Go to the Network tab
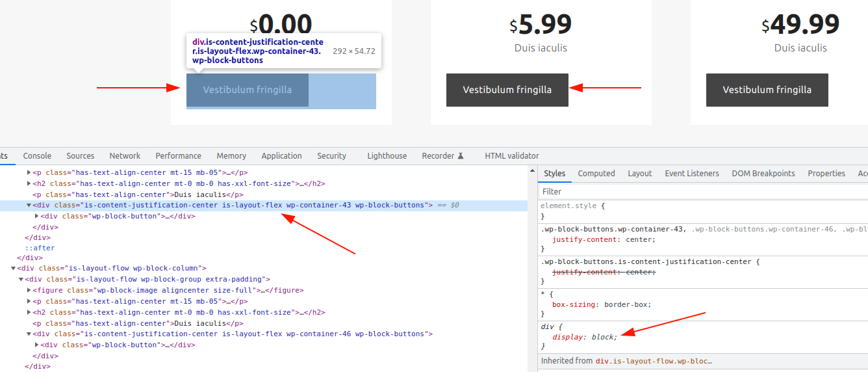 125,156
